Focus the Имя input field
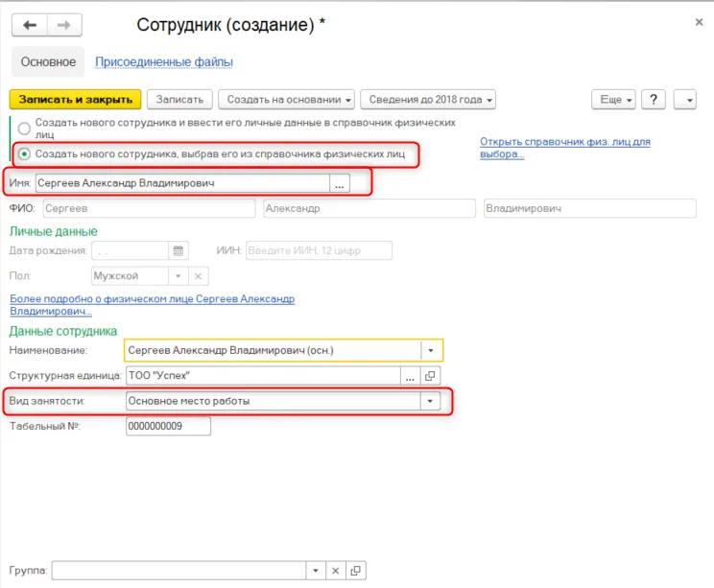Image resolution: width=714 pixels, height=588 pixels. 182,183
